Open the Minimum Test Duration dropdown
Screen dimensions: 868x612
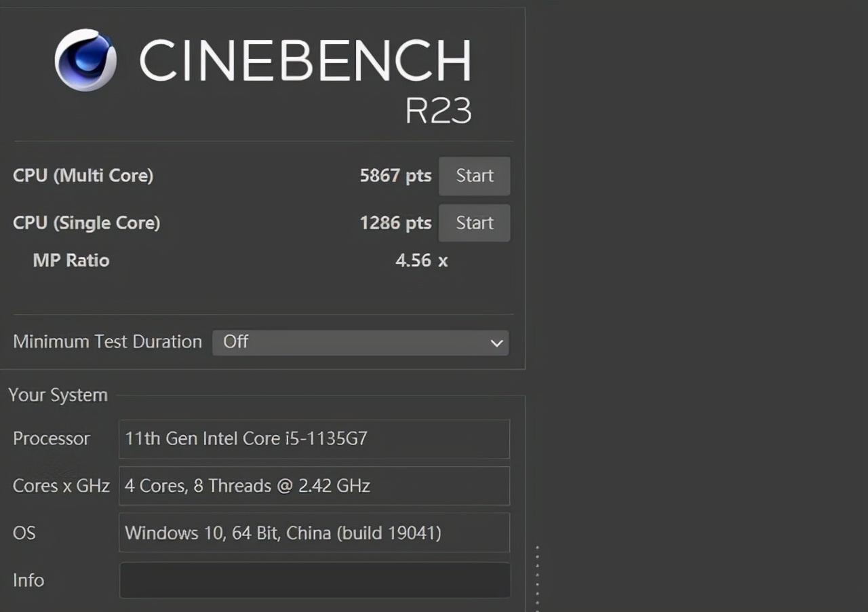coord(359,342)
